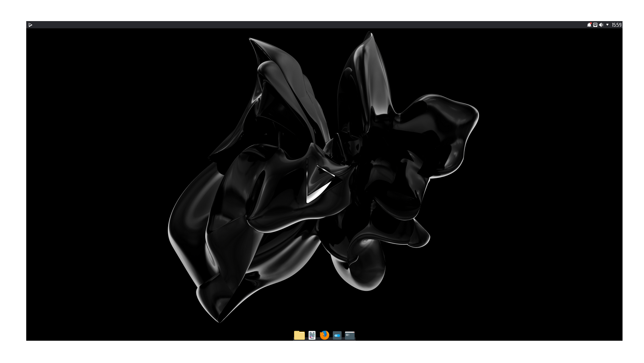Enable do-not-disturb via the notification bell
The width and height of the screenshot is (644, 363).
pyautogui.click(x=589, y=25)
